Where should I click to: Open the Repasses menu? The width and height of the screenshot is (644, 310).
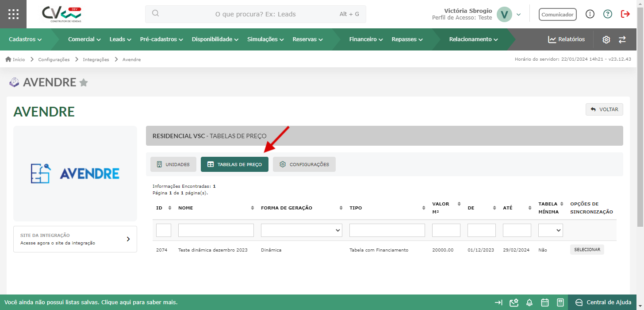point(407,39)
